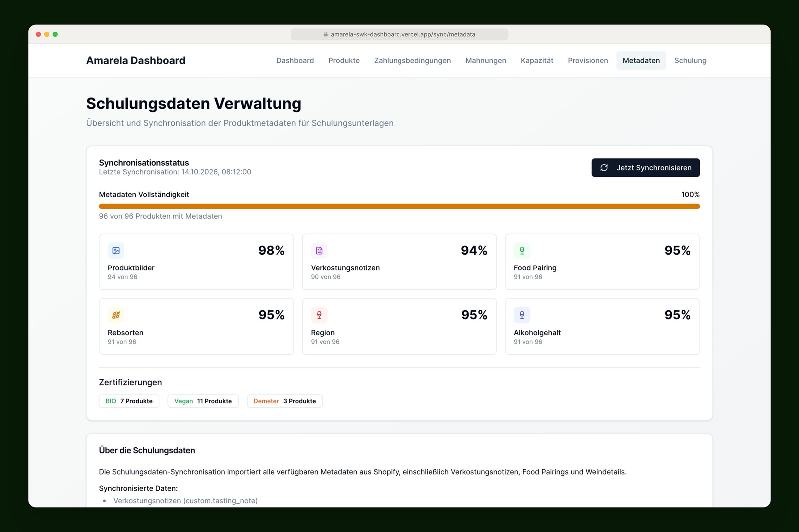Click the Alkoholgehalt wine glass icon

pyautogui.click(x=522, y=315)
